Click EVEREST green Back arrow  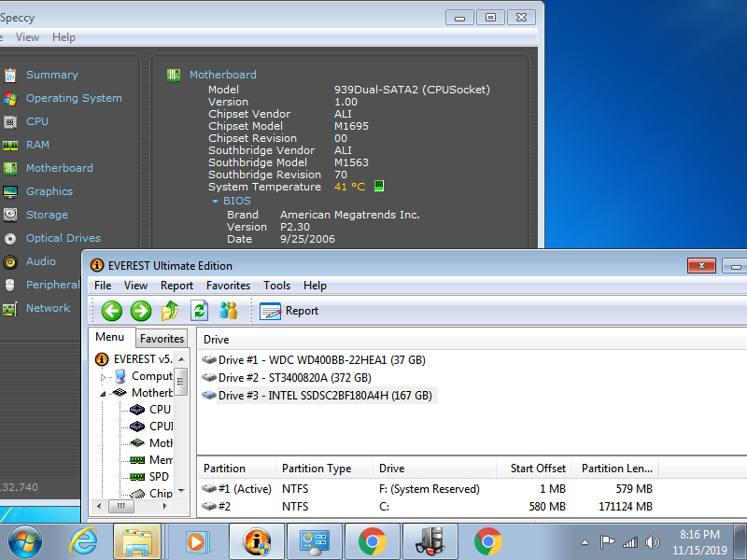(112, 311)
